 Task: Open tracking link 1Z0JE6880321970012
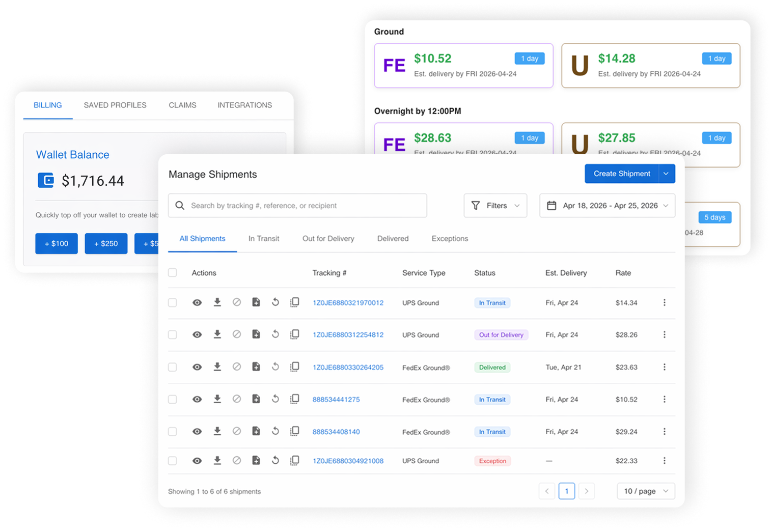pyautogui.click(x=348, y=303)
